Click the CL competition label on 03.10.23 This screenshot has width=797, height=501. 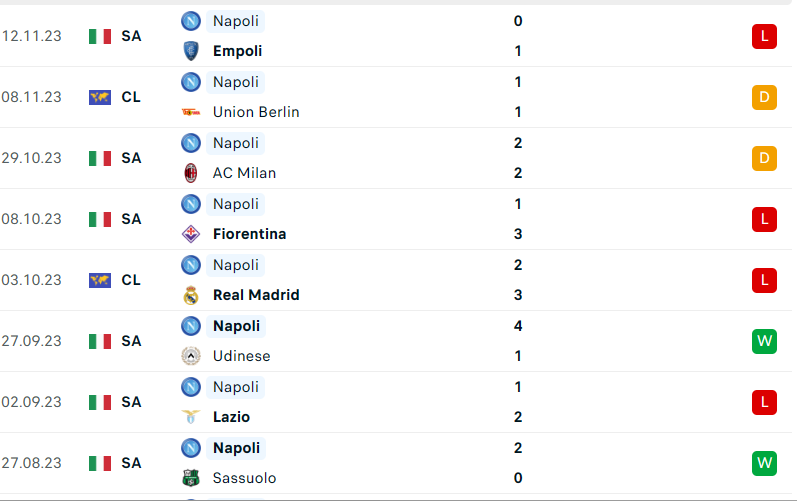click(131, 280)
